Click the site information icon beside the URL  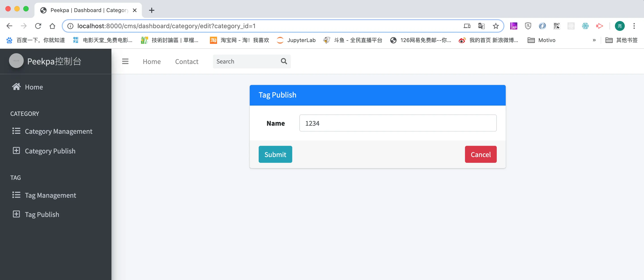pyautogui.click(x=70, y=26)
